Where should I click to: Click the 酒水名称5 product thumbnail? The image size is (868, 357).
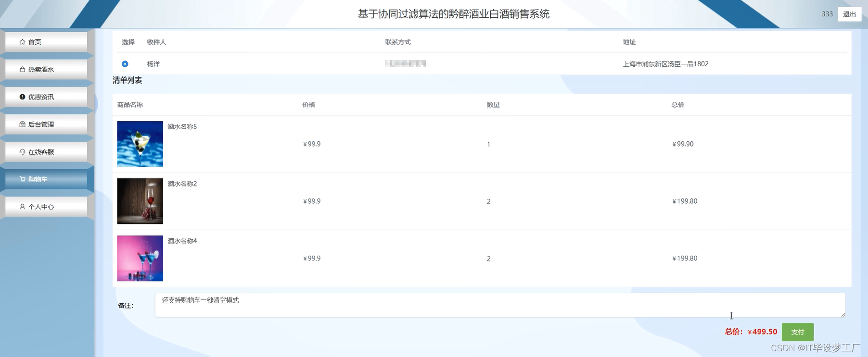click(140, 144)
